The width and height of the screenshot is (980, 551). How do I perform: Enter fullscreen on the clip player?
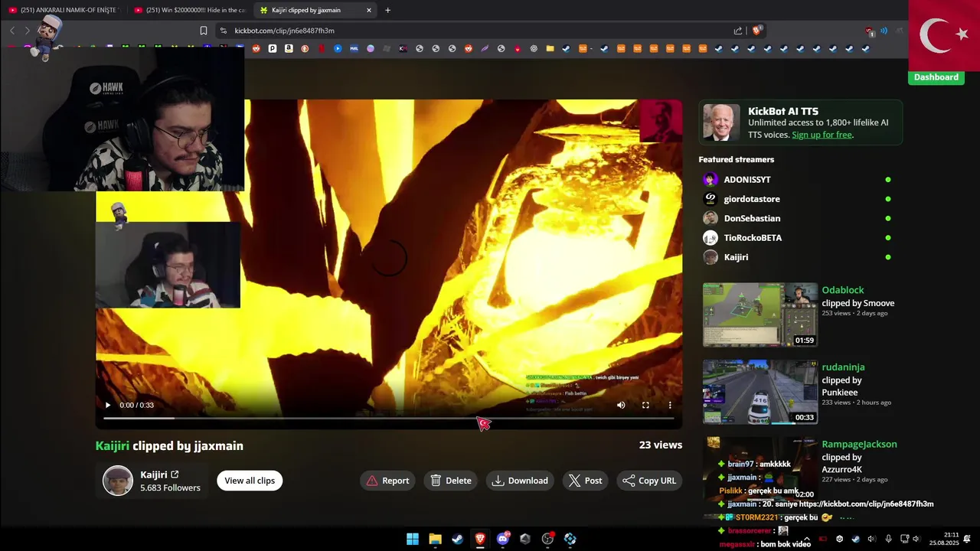click(x=645, y=405)
